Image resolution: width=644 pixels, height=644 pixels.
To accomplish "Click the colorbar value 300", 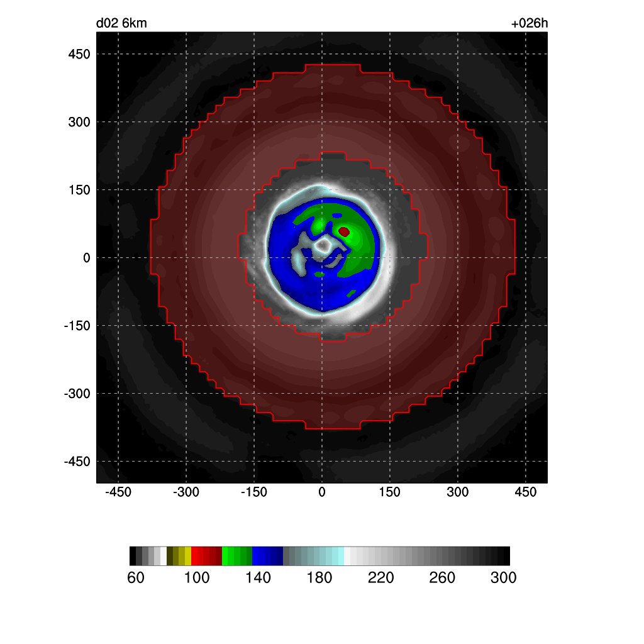I will (x=503, y=578).
